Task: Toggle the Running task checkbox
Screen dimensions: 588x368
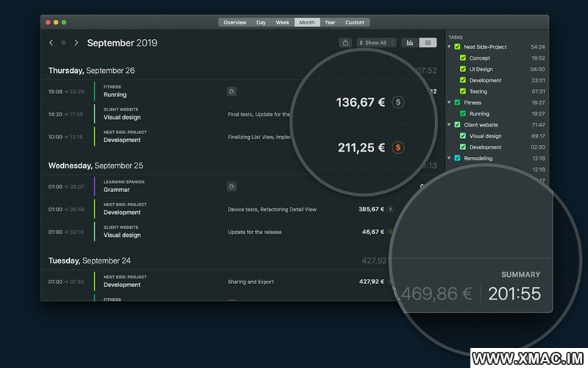Action: tap(462, 114)
